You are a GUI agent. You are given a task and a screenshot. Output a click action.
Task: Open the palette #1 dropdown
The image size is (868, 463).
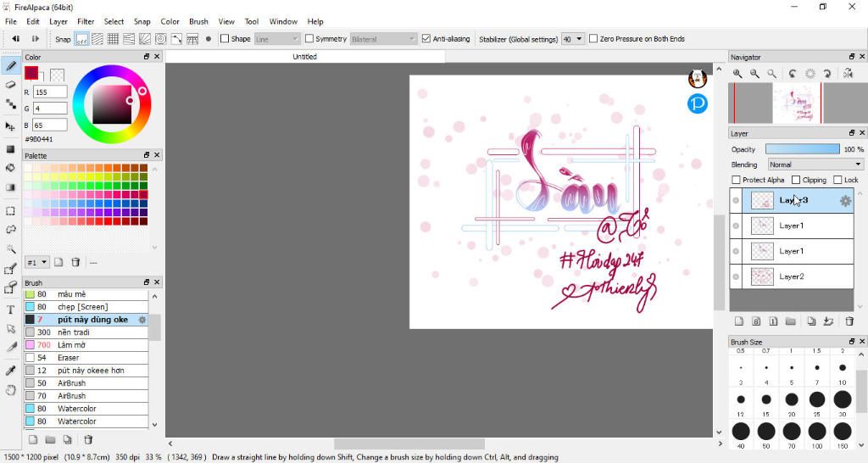[x=37, y=263]
